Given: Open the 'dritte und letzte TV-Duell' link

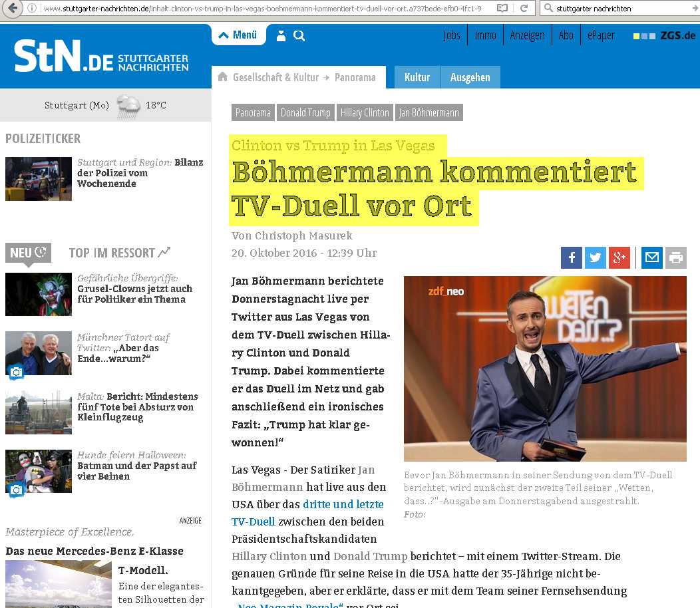Looking at the screenshot, I should point(307,513).
